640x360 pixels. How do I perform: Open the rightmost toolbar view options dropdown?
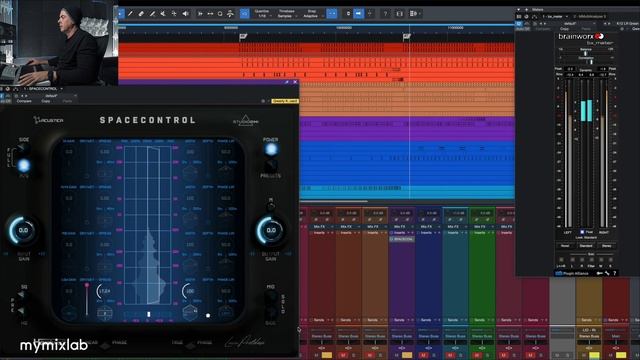[415, 13]
